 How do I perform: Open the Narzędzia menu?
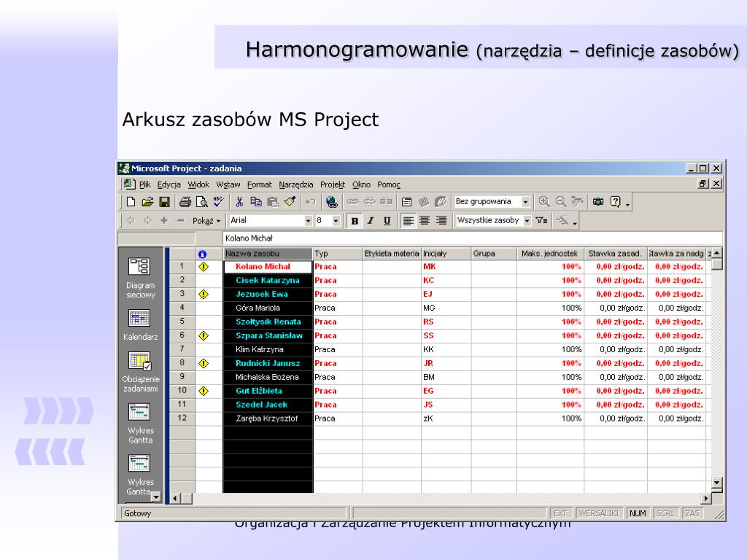click(296, 184)
